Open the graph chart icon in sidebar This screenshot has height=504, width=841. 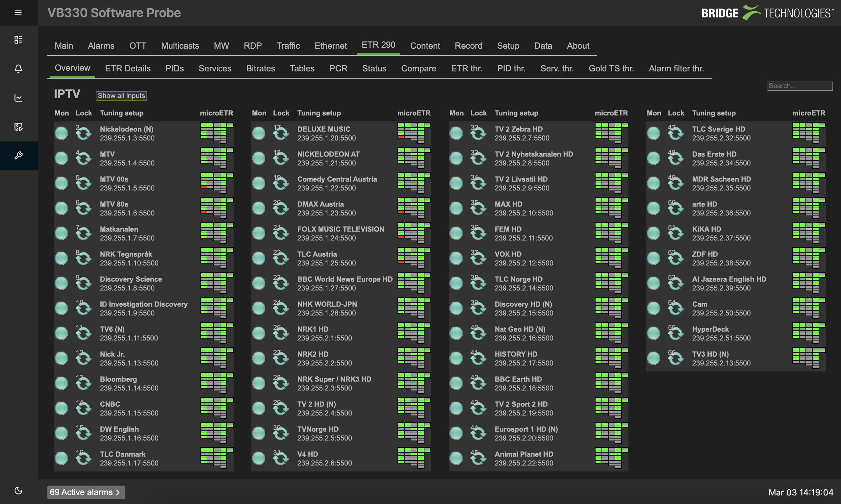(18, 98)
